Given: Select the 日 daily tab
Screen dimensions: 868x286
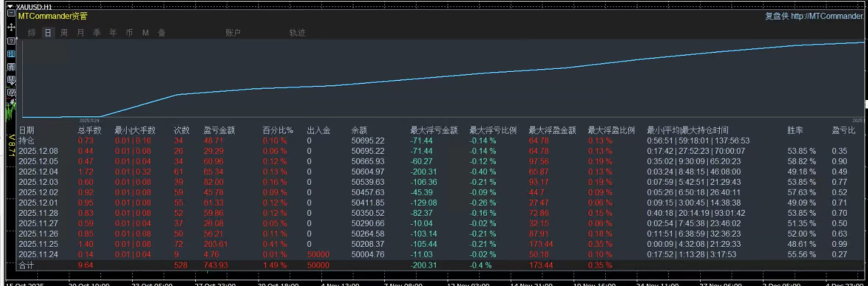Looking at the screenshot, I should click(48, 33).
